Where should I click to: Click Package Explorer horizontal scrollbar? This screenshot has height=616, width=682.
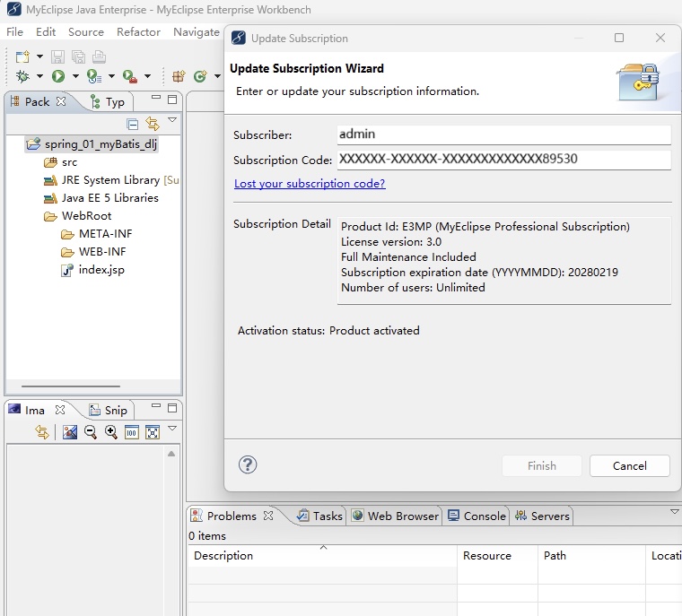71,386
